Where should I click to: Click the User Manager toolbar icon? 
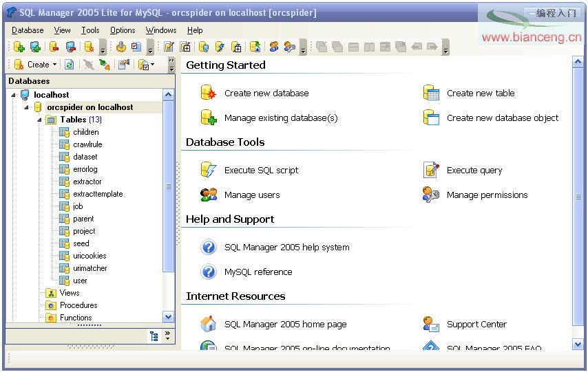tap(274, 47)
